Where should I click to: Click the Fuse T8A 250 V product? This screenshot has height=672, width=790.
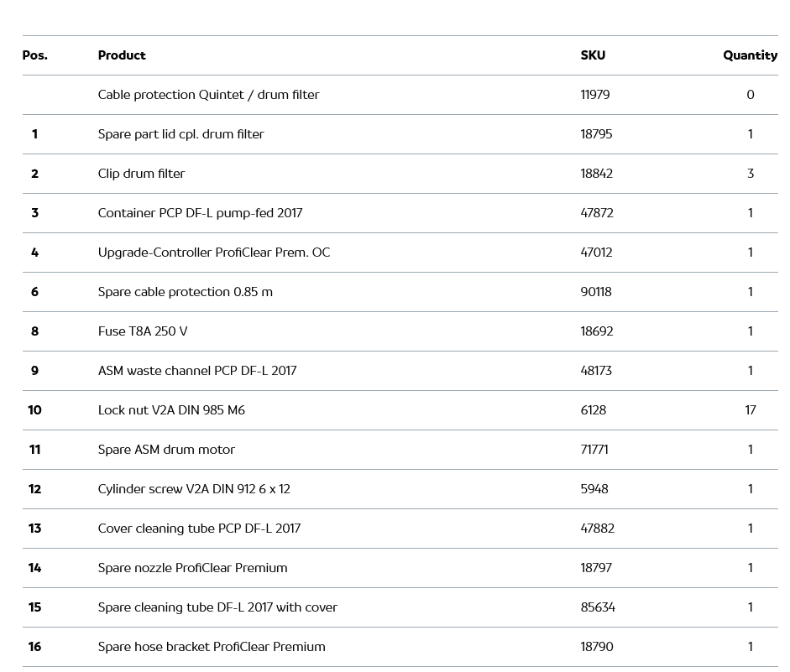tap(143, 331)
